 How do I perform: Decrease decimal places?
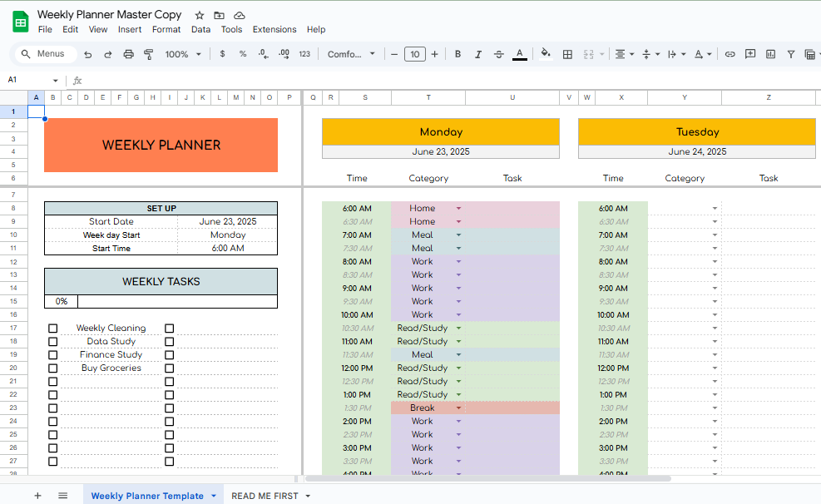point(264,54)
